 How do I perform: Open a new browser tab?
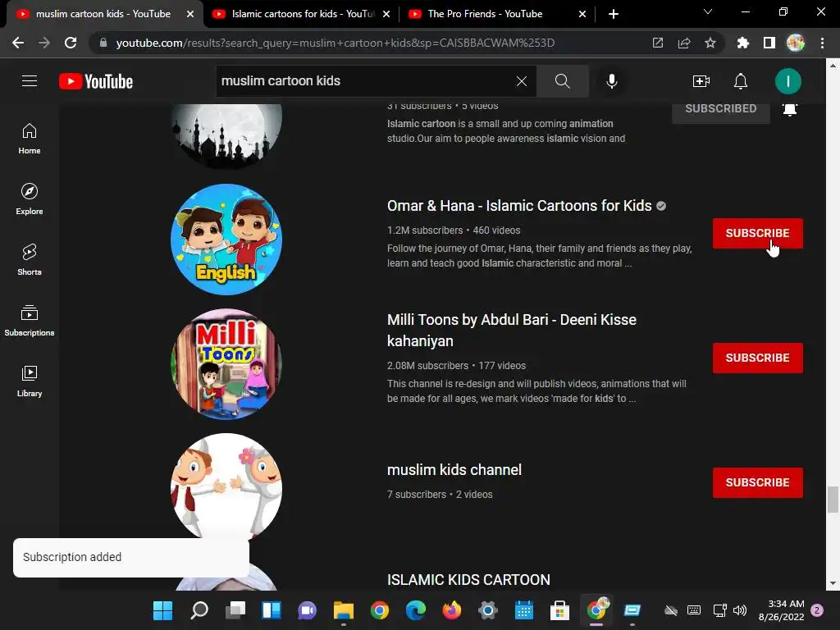tap(614, 14)
